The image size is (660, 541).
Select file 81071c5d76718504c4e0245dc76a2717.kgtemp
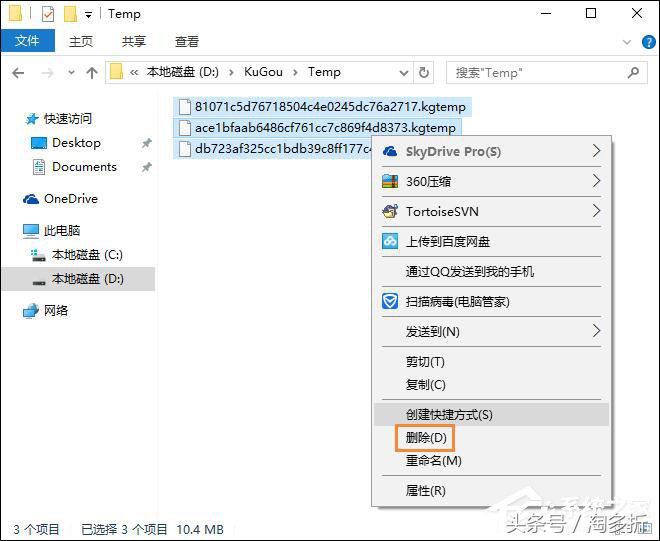pyautogui.click(x=322, y=107)
